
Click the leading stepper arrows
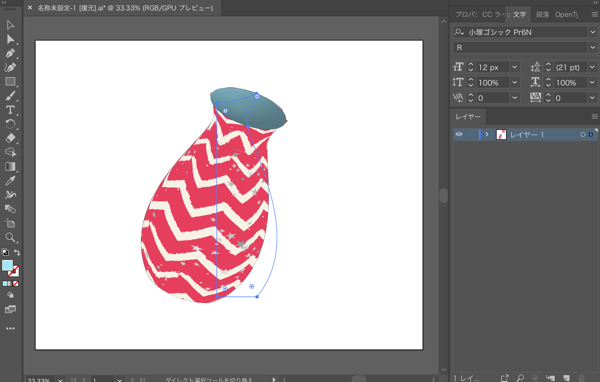[548, 67]
